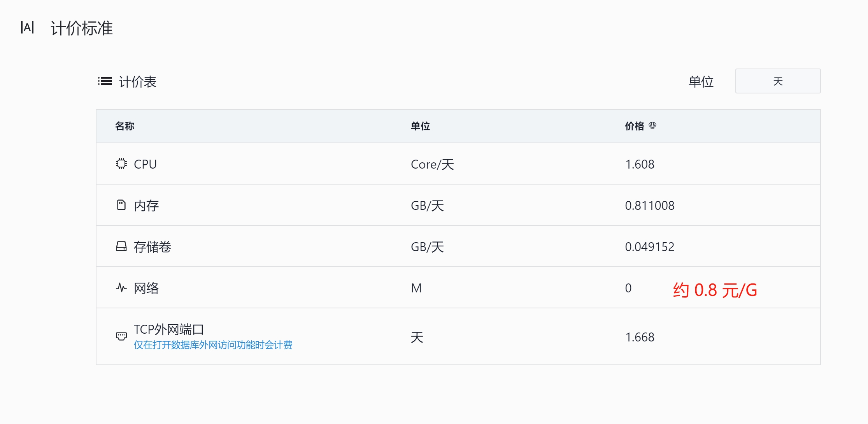Click the |A| icon beside 计价标准 title
Viewport: 868px width, 424px height.
click(x=28, y=27)
